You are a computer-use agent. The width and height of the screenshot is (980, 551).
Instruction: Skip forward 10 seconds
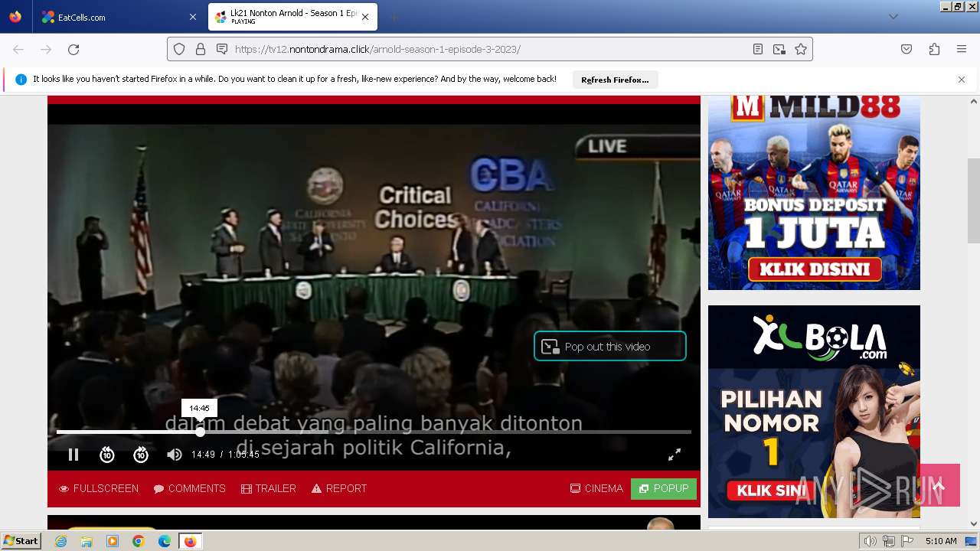tap(141, 455)
